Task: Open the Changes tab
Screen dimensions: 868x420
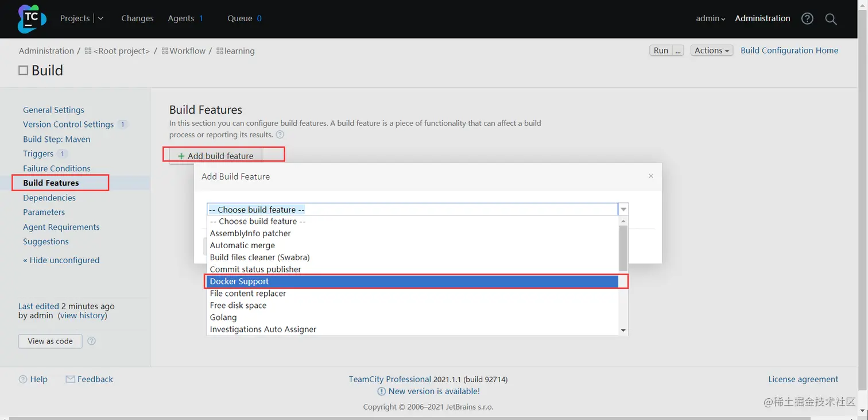Action: coord(137,18)
